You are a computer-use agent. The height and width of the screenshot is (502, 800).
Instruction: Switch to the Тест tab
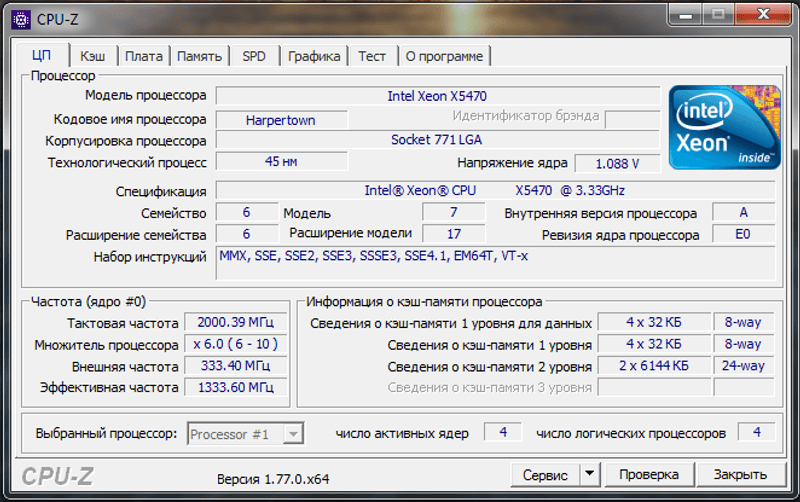372,56
